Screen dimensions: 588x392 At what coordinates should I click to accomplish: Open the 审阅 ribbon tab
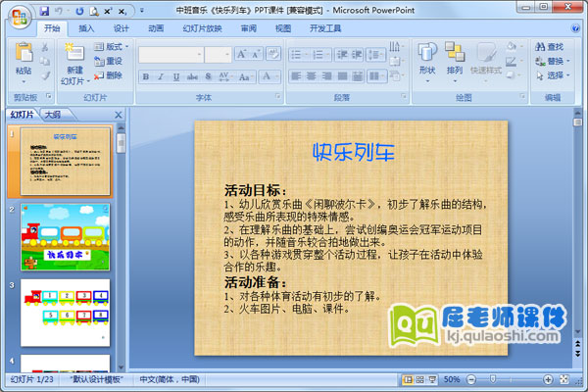click(x=249, y=28)
